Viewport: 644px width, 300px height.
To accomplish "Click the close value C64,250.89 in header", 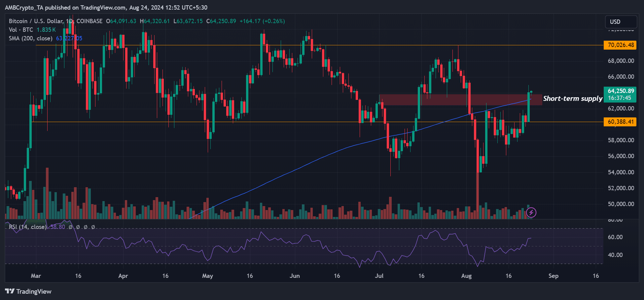I will click(x=221, y=21).
